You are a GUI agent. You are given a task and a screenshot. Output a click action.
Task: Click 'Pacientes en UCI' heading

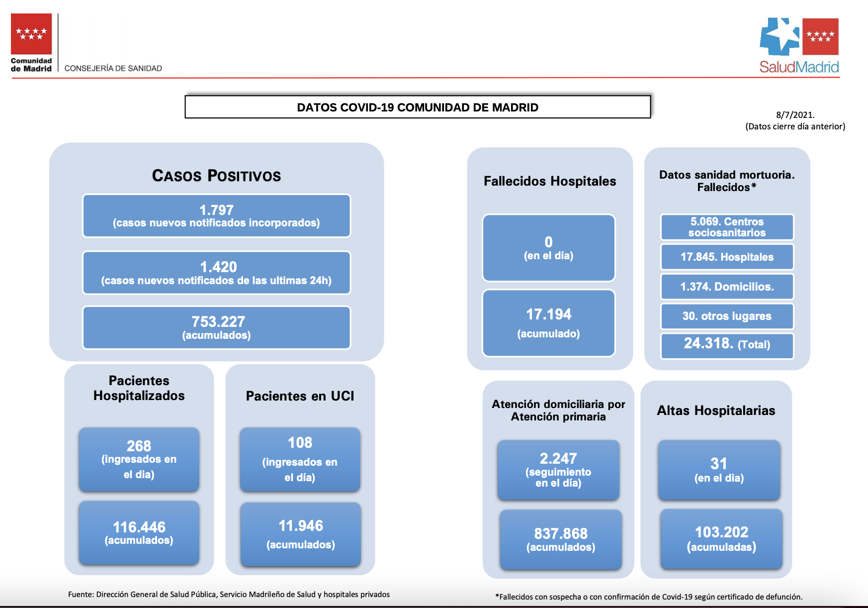click(x=300, y=396)
